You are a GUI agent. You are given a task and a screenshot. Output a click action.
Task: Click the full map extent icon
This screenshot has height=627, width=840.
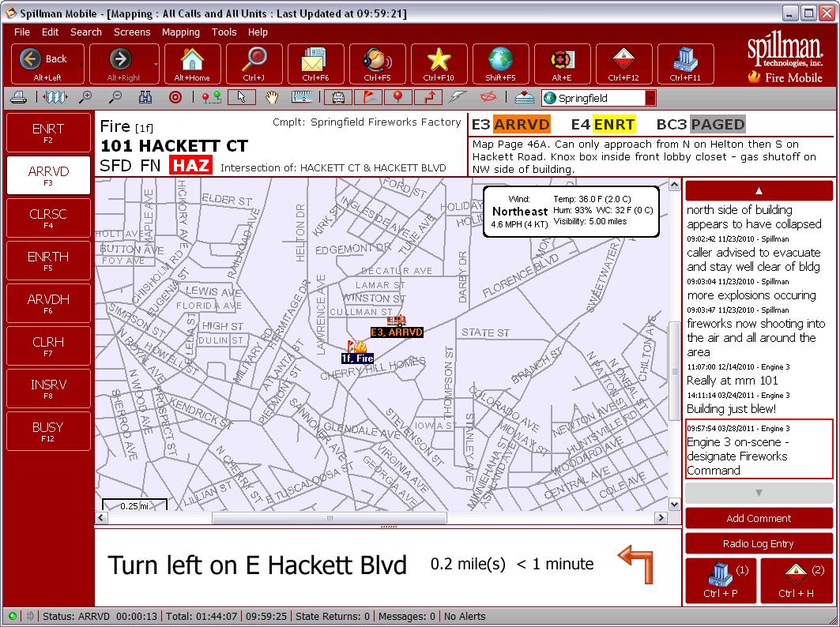[55, 97]
